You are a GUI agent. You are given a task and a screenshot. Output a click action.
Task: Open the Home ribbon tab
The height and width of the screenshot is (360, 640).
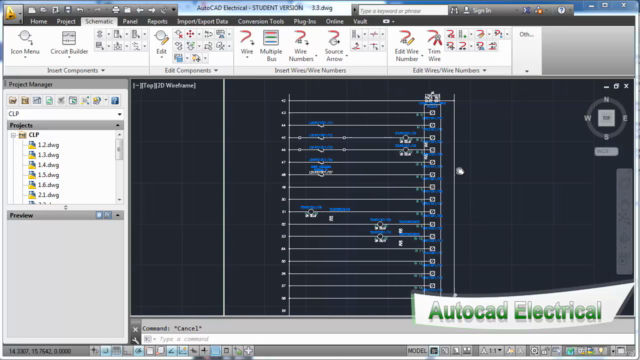(x=39, y=21)
